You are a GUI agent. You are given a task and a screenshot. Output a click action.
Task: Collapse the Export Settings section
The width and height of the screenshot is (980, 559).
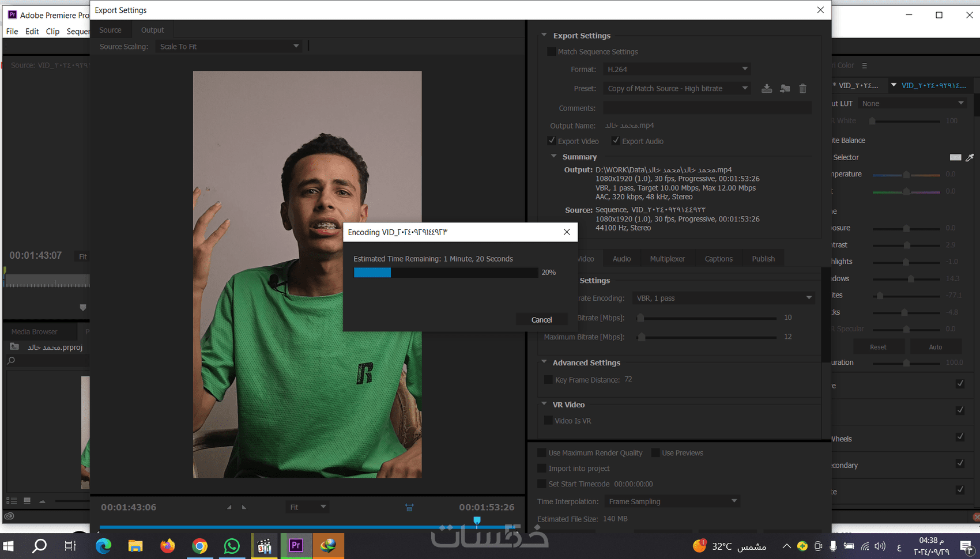544,35
